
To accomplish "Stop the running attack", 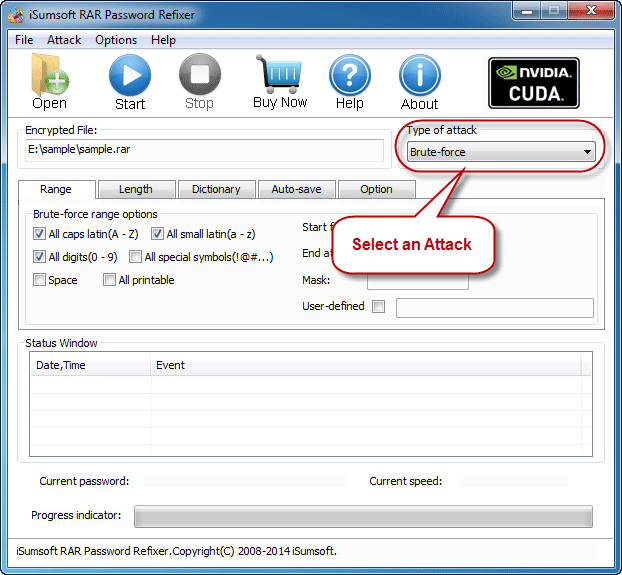I will (200, 75).
